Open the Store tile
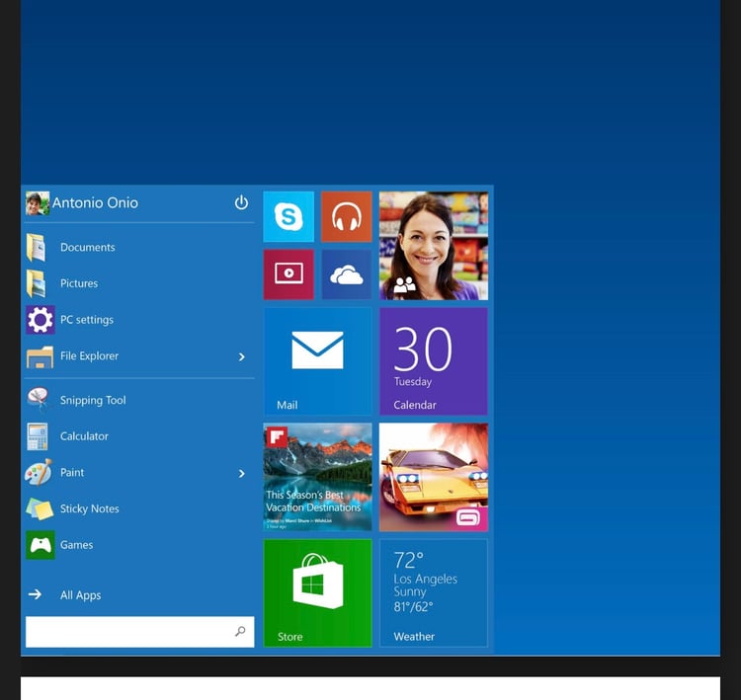The height and width of the screenshot is (700, 741). [x=317, y=593]
